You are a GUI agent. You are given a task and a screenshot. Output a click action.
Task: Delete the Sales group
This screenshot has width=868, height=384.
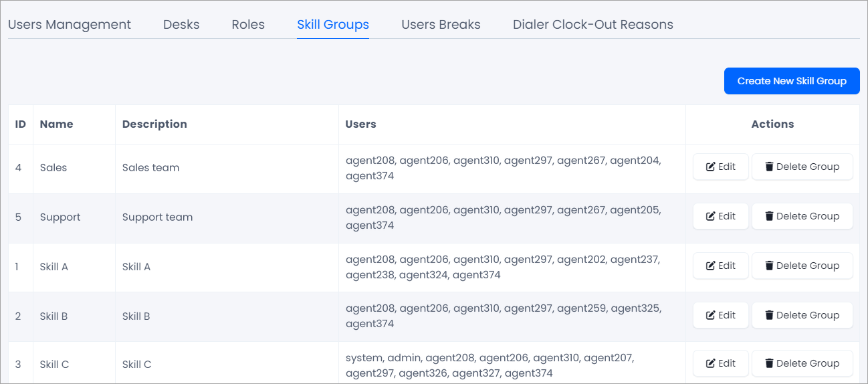(x=802, y=167)
